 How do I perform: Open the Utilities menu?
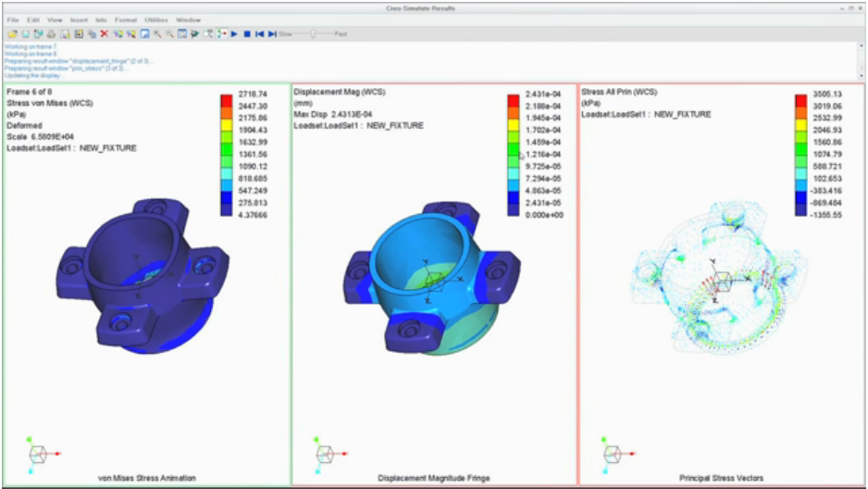(x=155, y=19)
